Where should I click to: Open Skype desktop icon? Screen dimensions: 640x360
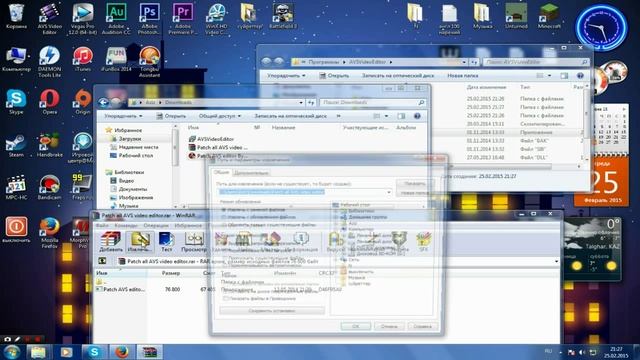pos(16,102)
